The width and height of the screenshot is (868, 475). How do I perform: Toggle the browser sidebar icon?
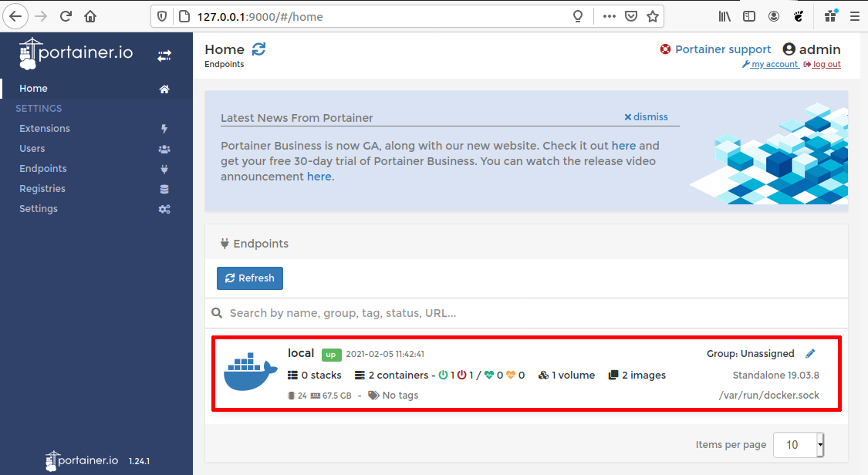[749, 17]
